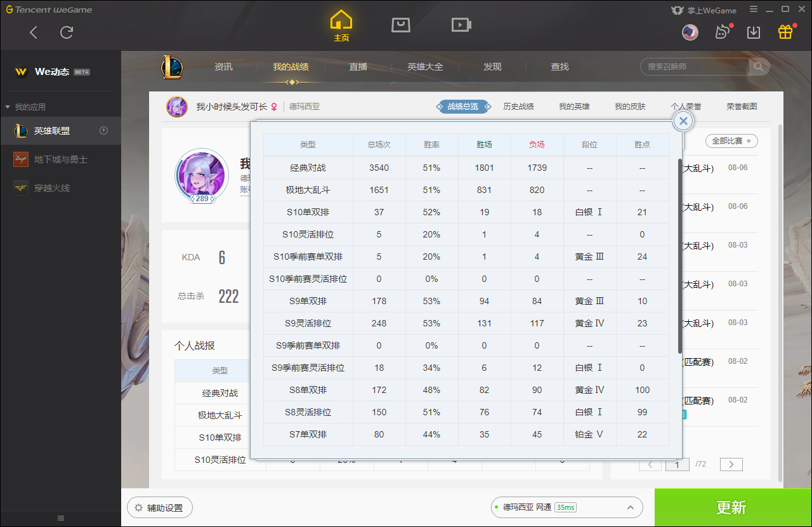Click the S10单双排 row in popup
The image size is (812, 527).
point(466,212)
